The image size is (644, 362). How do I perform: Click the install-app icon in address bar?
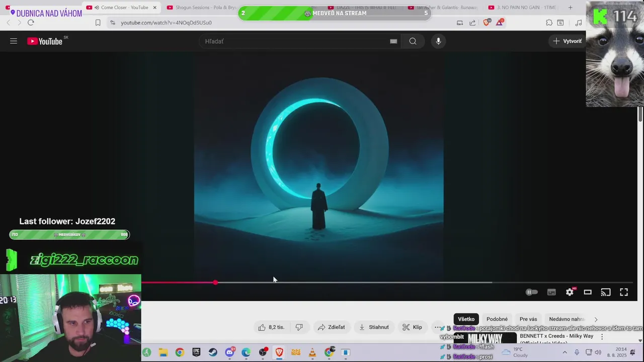459,23
